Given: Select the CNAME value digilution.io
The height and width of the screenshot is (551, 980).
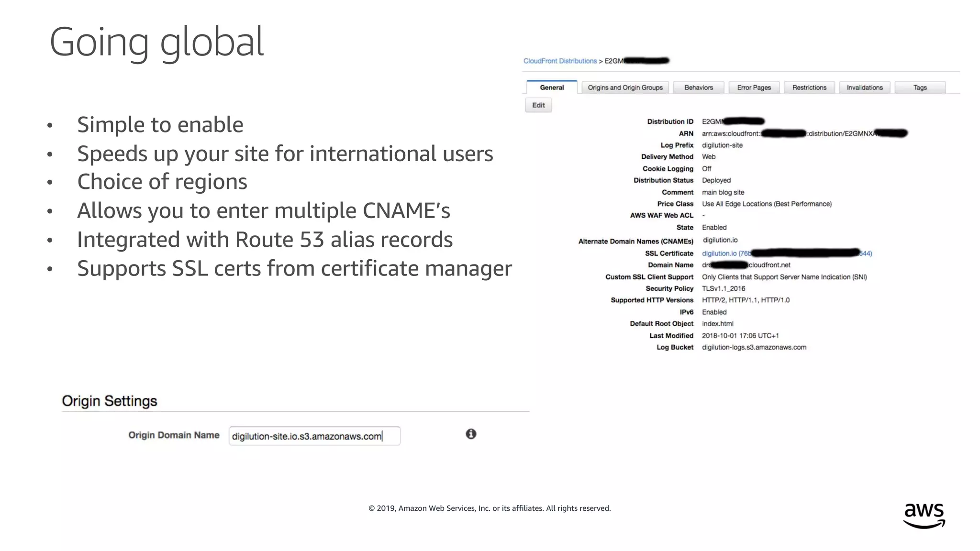Looking at the screenshot, I should tap(720, 240).
